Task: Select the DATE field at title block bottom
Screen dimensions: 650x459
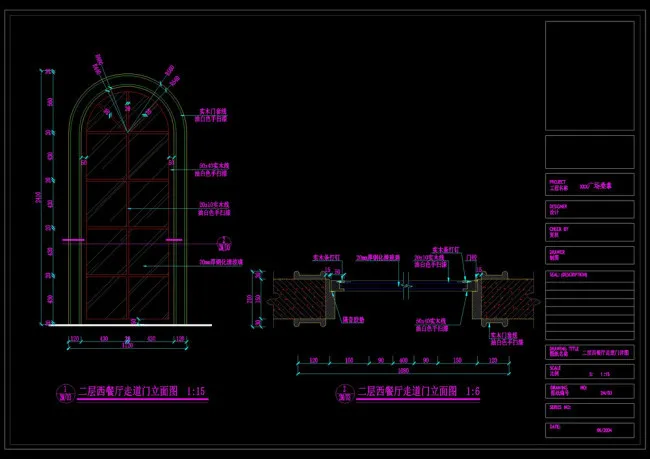Action: tap(589, 427)
